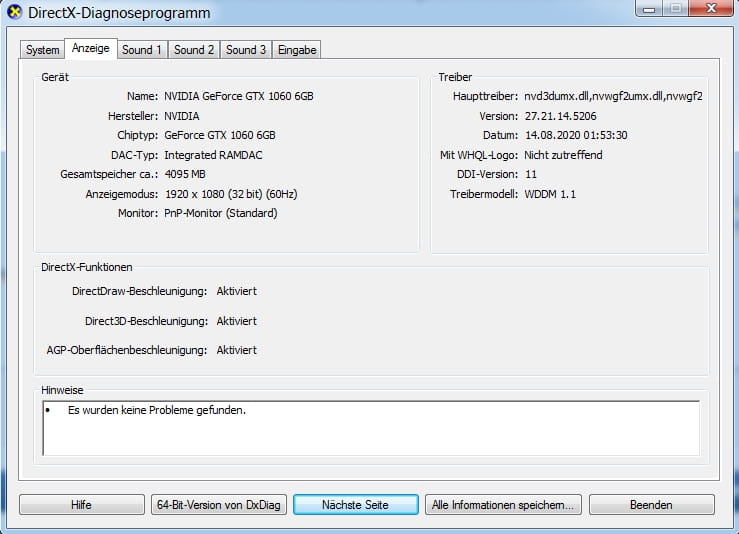Click the Nächste Seite button
This screenshot has width=739, height=534.
[355, 505]
